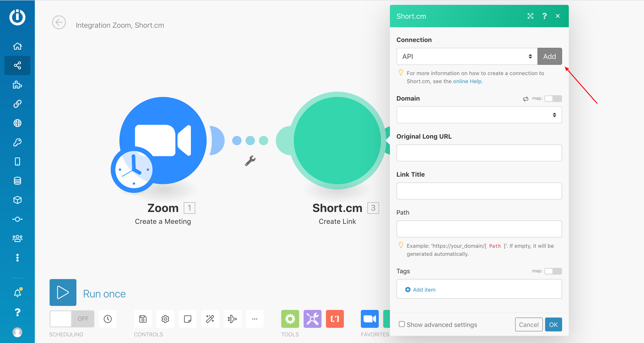644x343 pixels.
Task: Add the Zoom module from Favorites
Action: tap(370, 319)
